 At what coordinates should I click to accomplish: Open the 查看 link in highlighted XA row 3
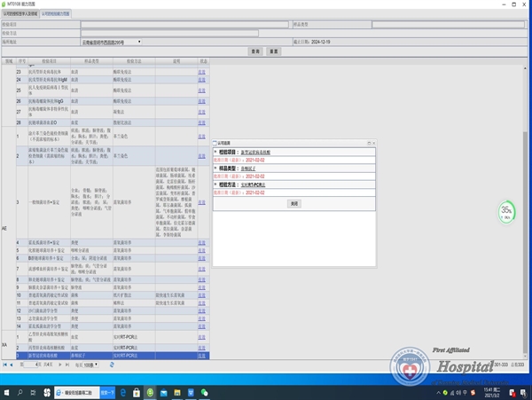[x=202, y=356]
